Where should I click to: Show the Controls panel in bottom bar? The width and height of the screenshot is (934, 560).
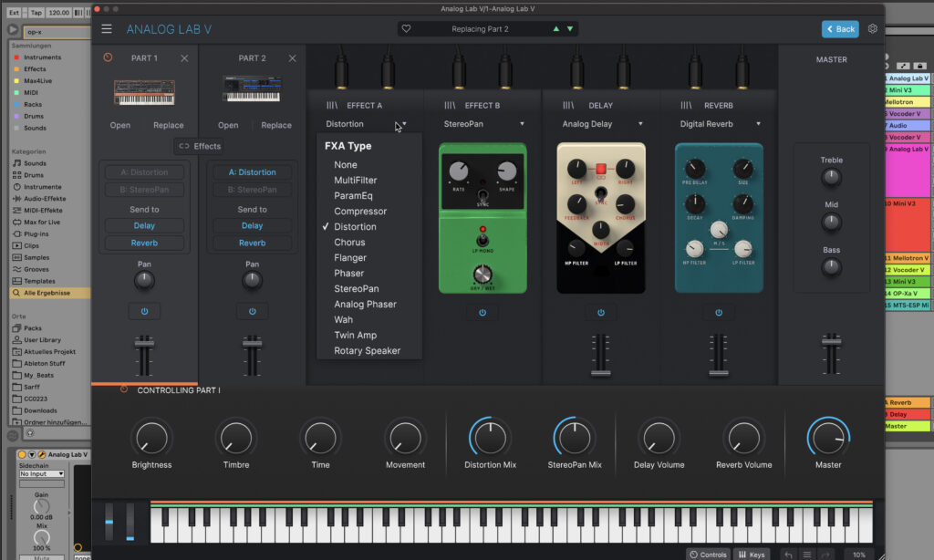[x=708, y=555]
